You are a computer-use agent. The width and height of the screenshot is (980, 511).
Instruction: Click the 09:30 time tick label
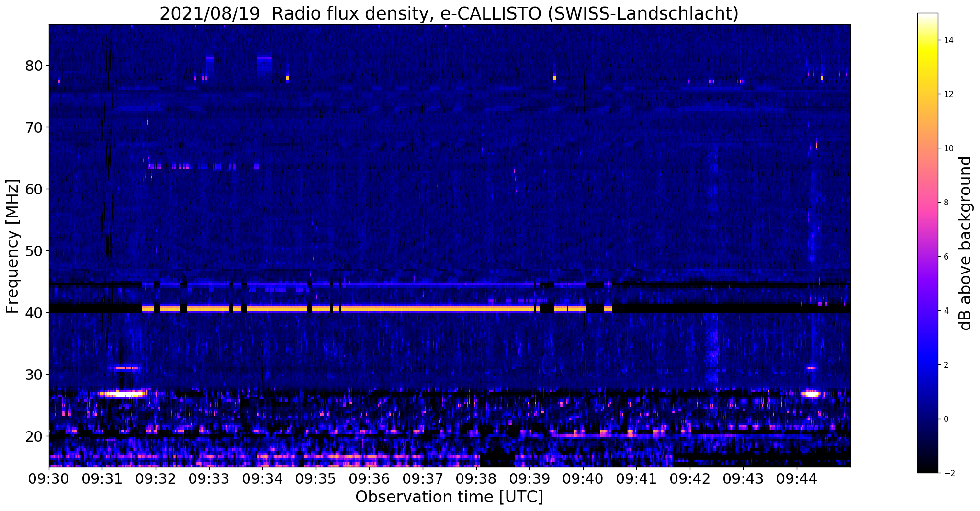point(49,478)
